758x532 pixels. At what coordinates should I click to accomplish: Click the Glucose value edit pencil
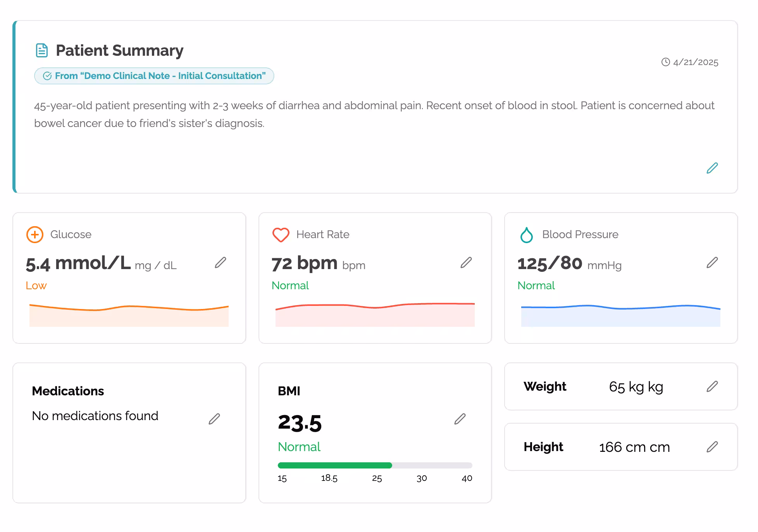(x=221, y=263)
